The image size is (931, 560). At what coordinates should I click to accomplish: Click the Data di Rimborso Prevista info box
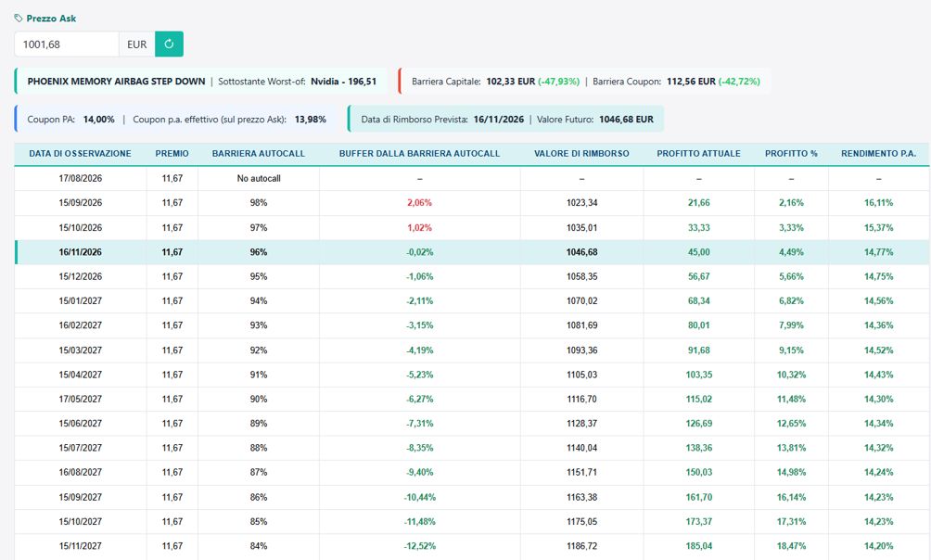(506, 119)
